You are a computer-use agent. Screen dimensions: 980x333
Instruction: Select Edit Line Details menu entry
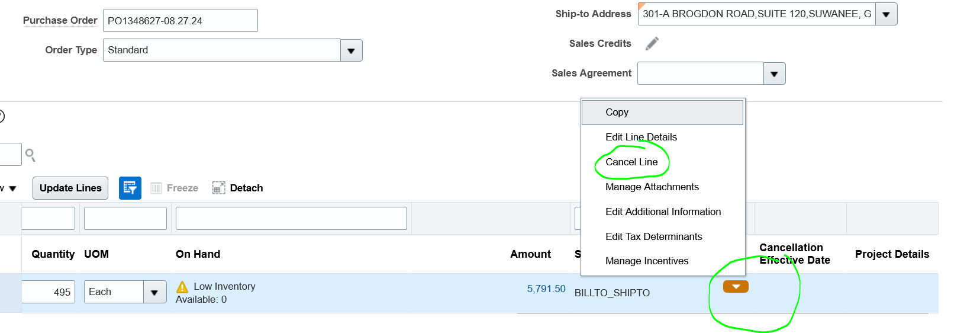(x=641, y=137)
